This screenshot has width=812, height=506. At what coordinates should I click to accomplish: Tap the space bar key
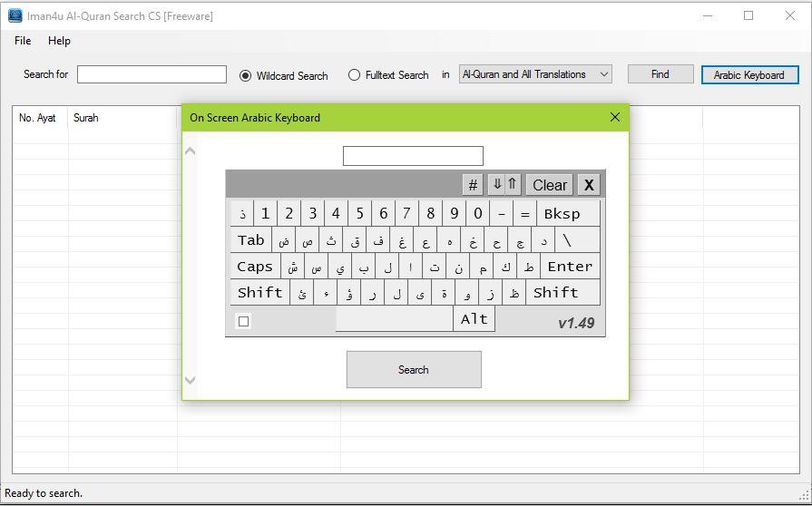[x=394, y=318]
